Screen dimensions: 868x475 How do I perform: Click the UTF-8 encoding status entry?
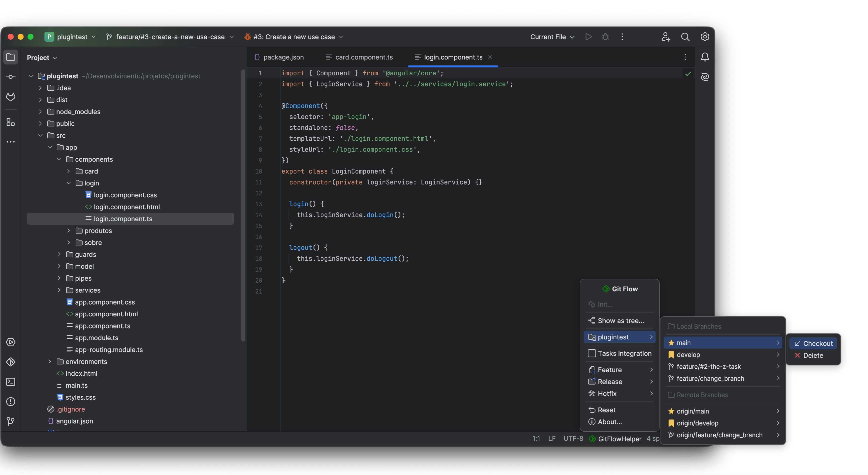pos(573,439)
